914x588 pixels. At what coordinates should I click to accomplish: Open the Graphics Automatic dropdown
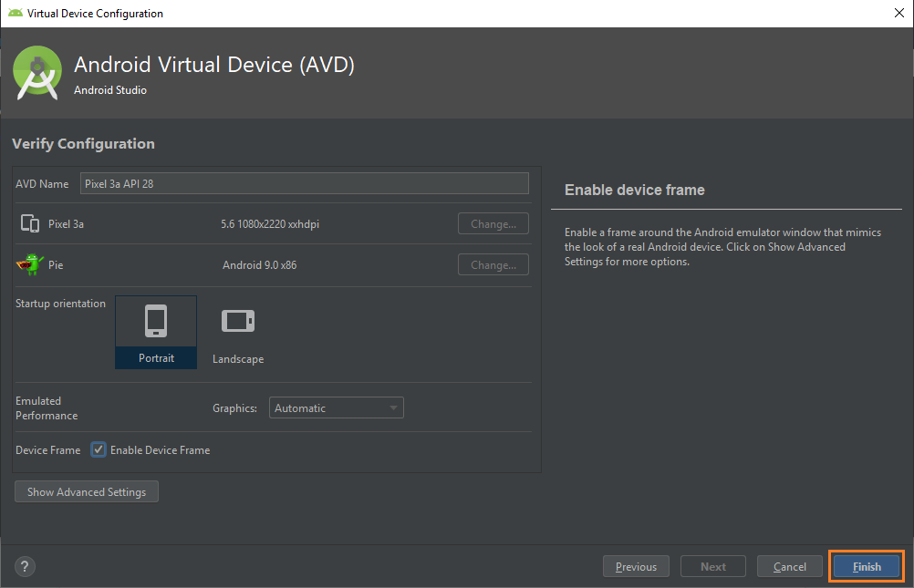(336, 408)
